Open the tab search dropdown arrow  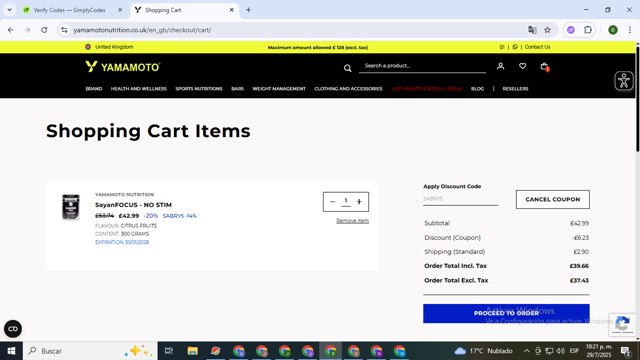click(x=9, y=10)
